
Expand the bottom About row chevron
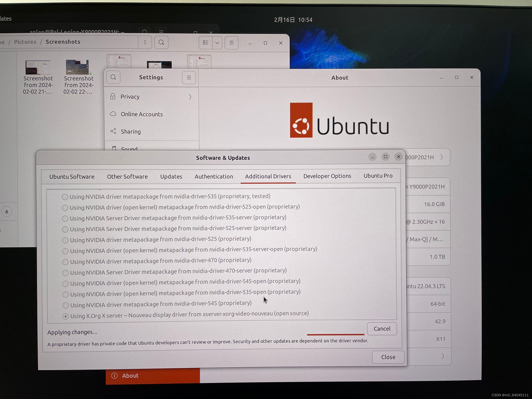click(x=443, y=356)
